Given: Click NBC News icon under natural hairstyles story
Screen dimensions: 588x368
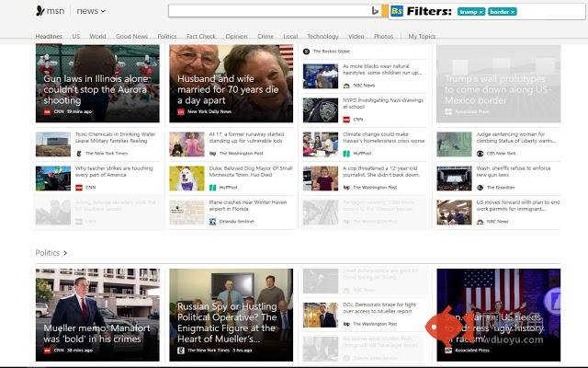Looking at the screenshot, I should (x=346, y=86).
